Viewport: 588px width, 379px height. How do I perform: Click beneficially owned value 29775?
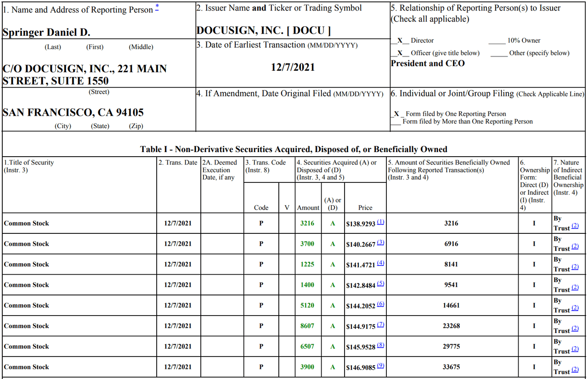(x=451, y=346)
